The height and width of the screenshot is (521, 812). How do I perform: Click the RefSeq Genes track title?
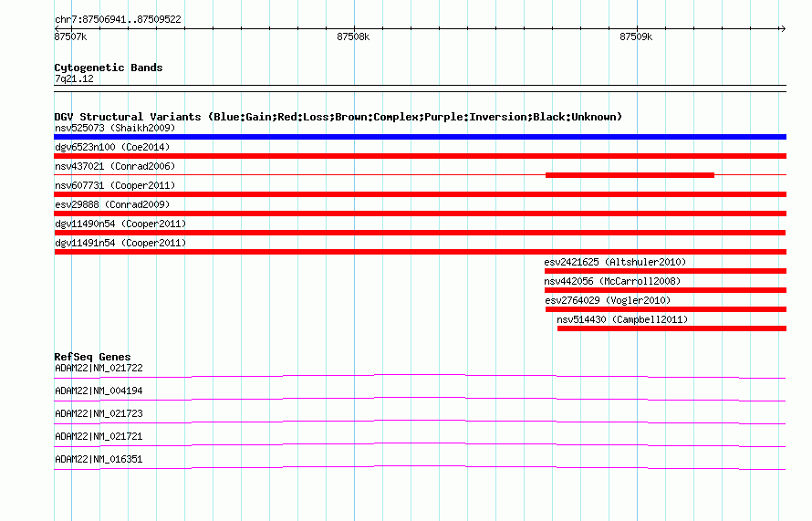(x=93, y=357)
